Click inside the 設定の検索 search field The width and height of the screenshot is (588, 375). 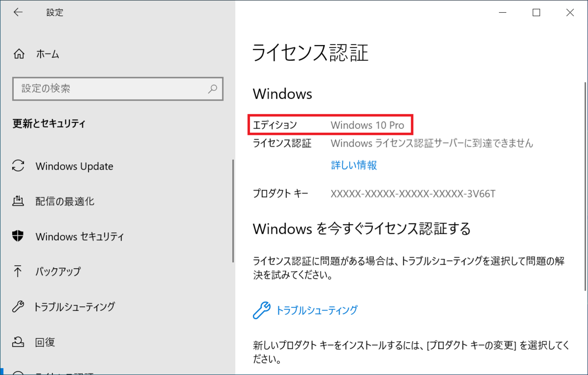coord(98,89)
